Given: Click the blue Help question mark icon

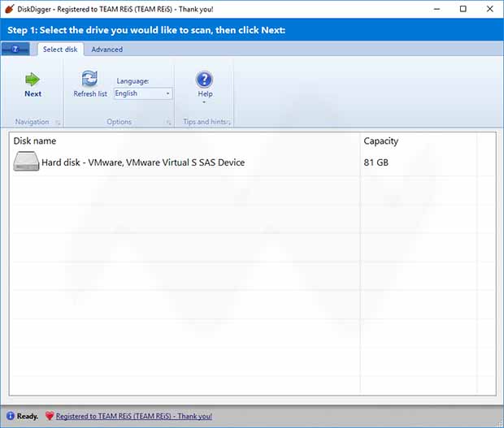Looking at the screenshot, I should (205, 79).
